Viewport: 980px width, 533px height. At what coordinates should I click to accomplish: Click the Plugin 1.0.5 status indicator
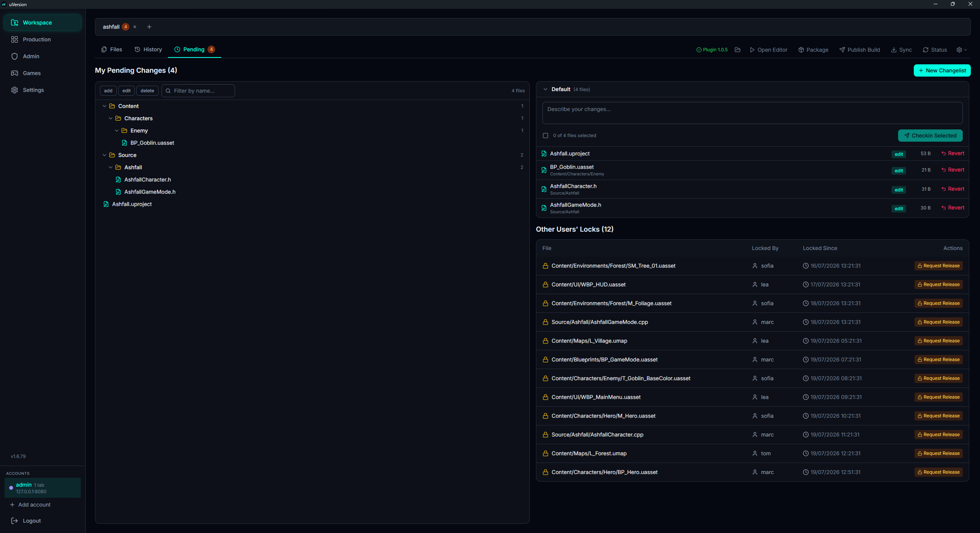pyautogui.click(x=712, y=50)
